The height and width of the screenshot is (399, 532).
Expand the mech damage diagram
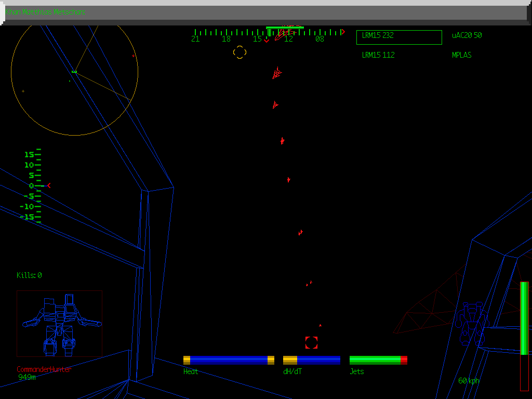pyautogui.click(x=59, y=322)
